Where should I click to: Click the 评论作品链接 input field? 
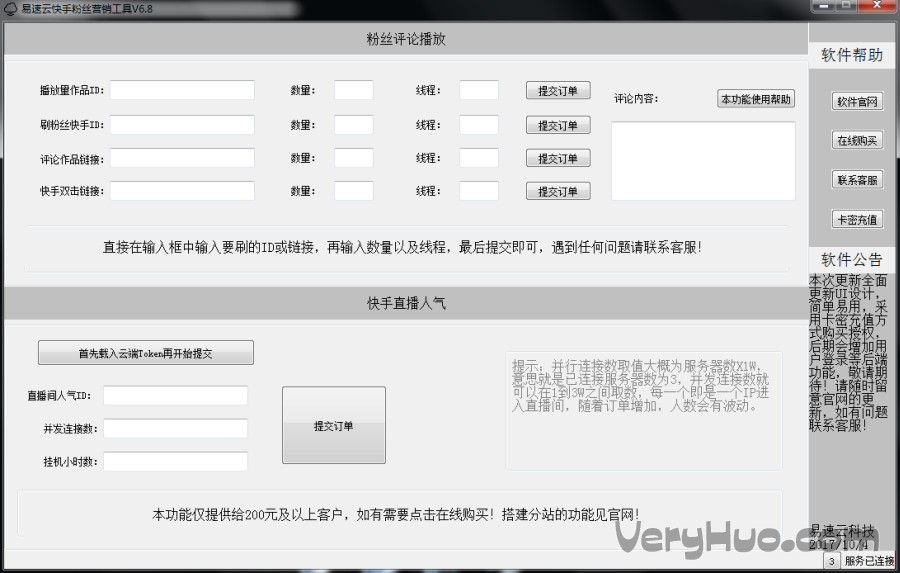pyautogui.click(x=182, y=158)
